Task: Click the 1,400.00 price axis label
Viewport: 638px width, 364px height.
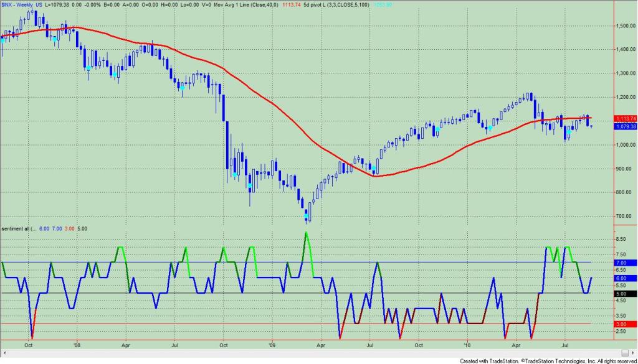Action: pos(627,49)
